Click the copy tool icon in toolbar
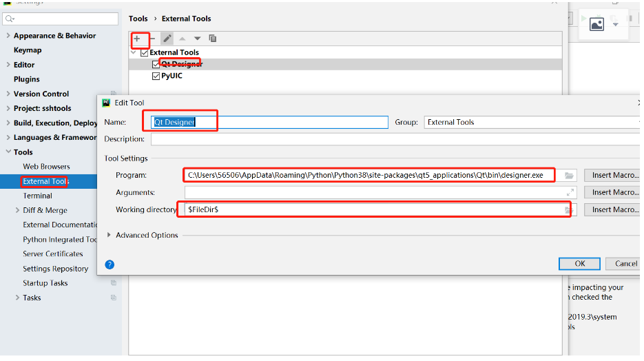Viewport: 644px width, 361px height. pos(213,39)
